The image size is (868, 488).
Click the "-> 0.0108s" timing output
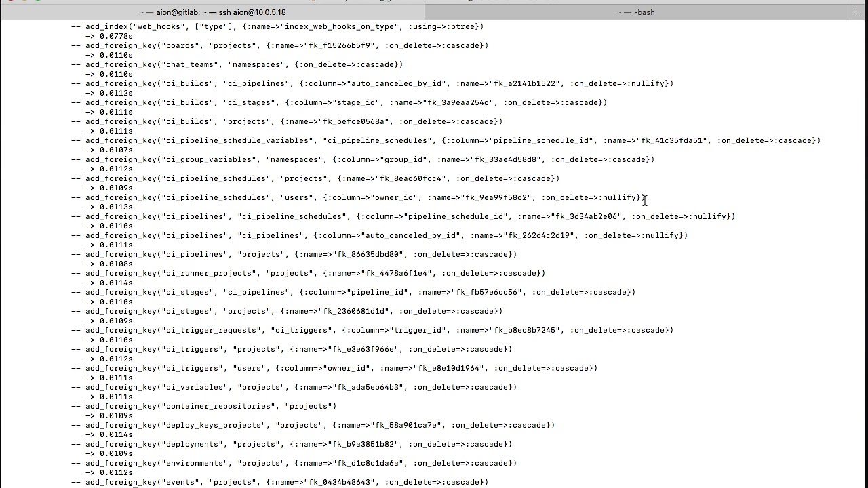[x=109, y=264]
